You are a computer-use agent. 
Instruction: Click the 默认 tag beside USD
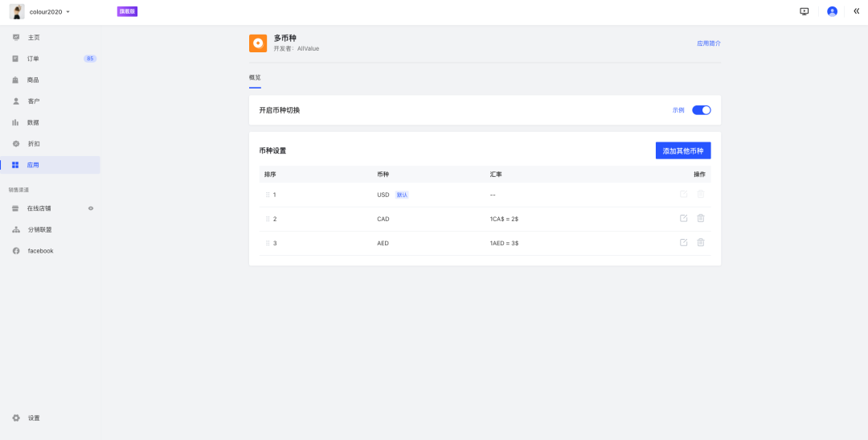[403, 195]
